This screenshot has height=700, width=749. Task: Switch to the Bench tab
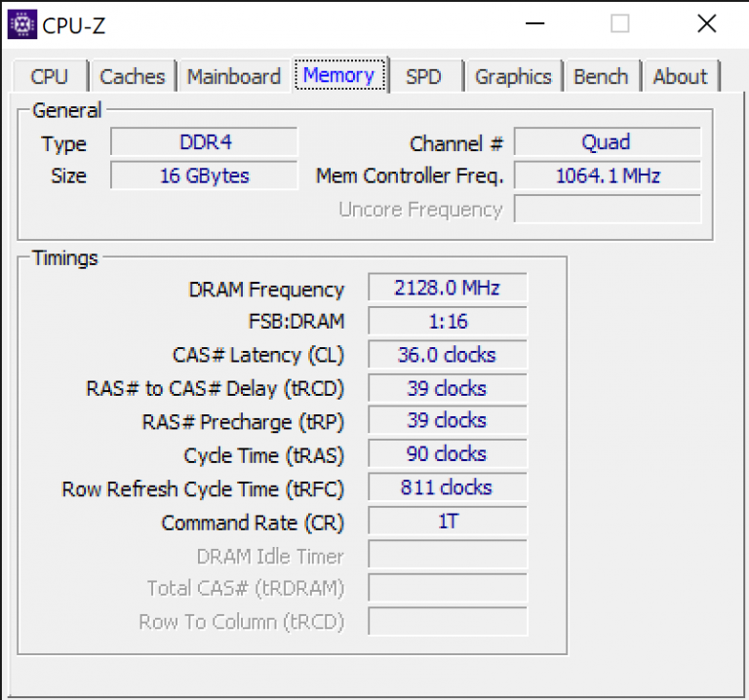click(x=601, y=77)
